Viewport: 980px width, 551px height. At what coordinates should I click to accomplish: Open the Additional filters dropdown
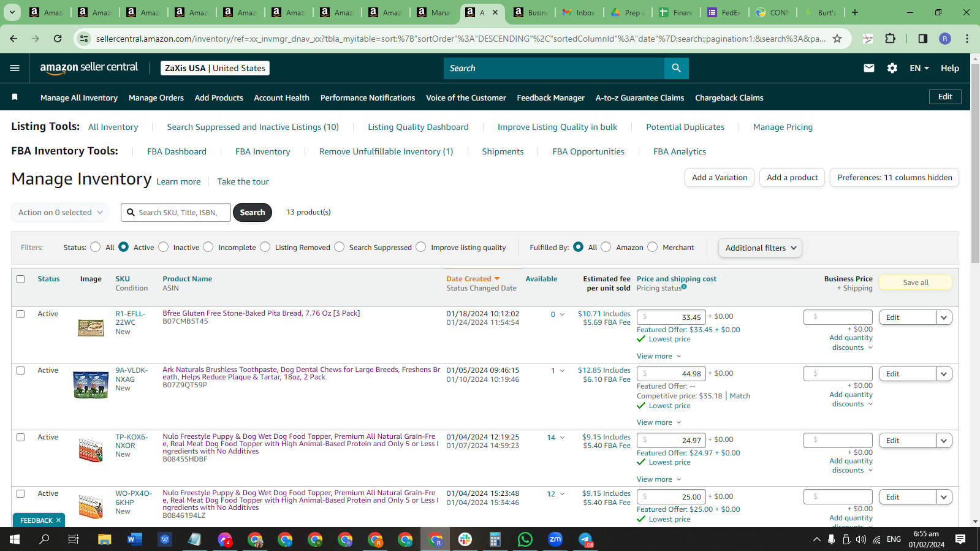(760, 248)
